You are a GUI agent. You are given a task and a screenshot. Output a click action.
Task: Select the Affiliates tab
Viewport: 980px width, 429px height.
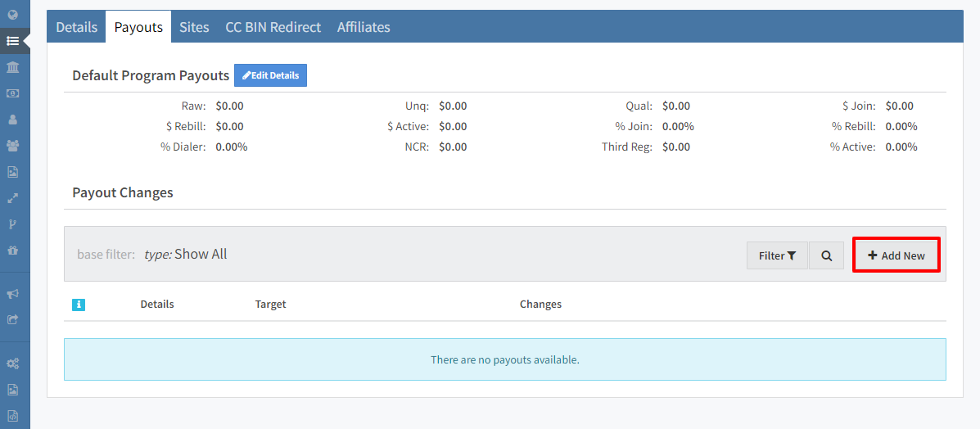pyautogui.click(x=364, y=27)
